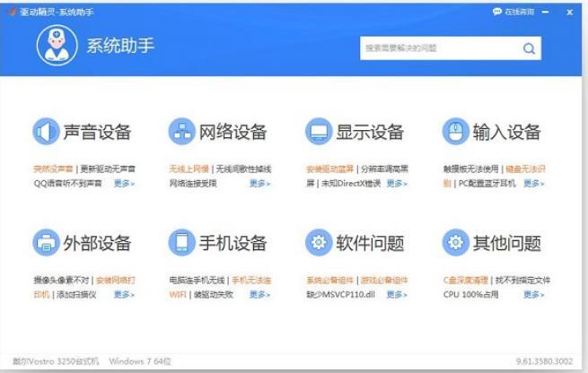Click the 戴尔Vostro 3250台式机 status text

click(x=56, y=361)
